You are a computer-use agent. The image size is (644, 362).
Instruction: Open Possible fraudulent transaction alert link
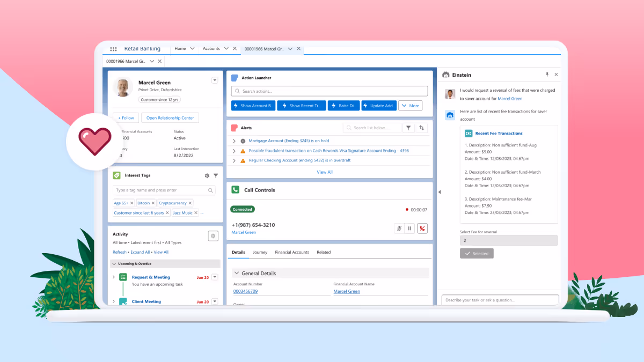click(x=328, y=151)
